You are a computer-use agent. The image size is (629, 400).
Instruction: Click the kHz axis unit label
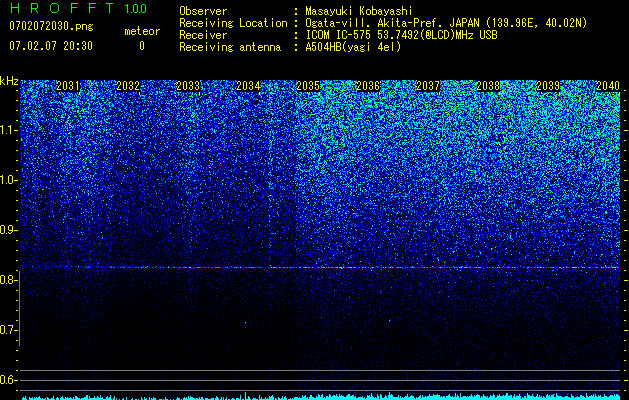click(9, 81)
